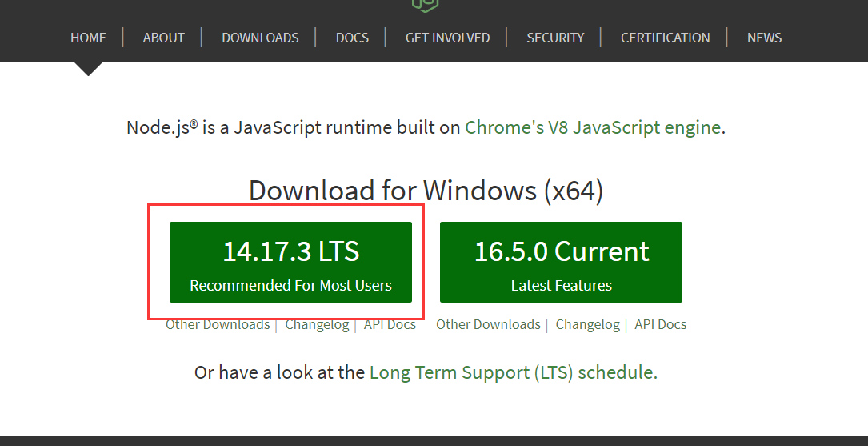Go to the NEWS section
868x446 pixels.
[x=764, y=38]
